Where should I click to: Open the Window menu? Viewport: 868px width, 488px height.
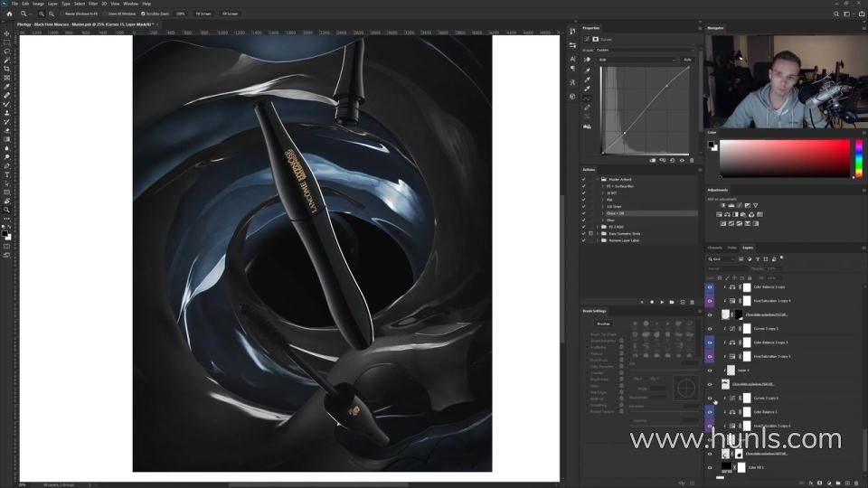(130, 4)
